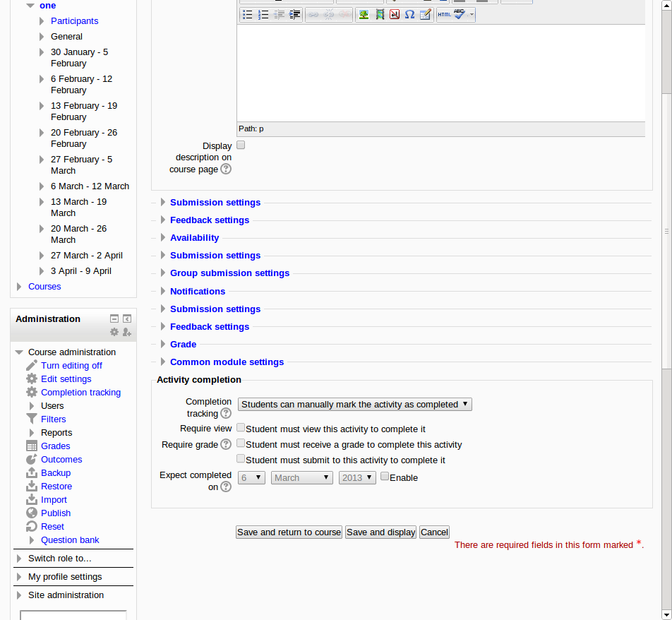672x620 pixels.
Task: Tick Display description on course page checkbox
Action: pyautogui.click(x=241, y=145)
